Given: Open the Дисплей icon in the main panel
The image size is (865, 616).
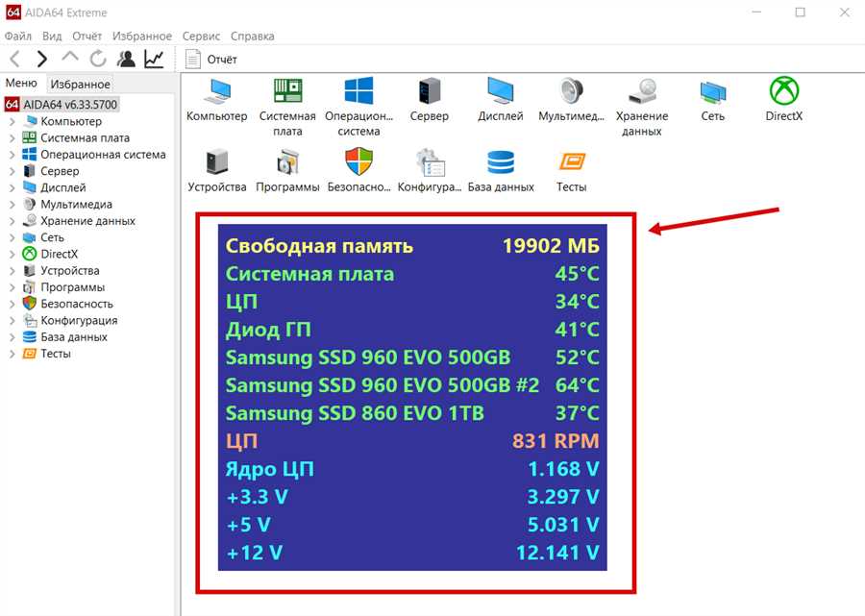Looking at the screenshot, I should (x=501, y=100).
